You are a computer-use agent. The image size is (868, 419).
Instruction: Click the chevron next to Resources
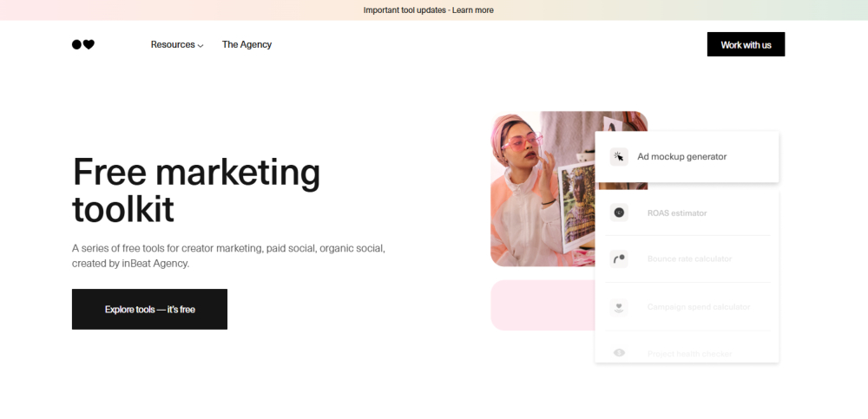(201, 45)
